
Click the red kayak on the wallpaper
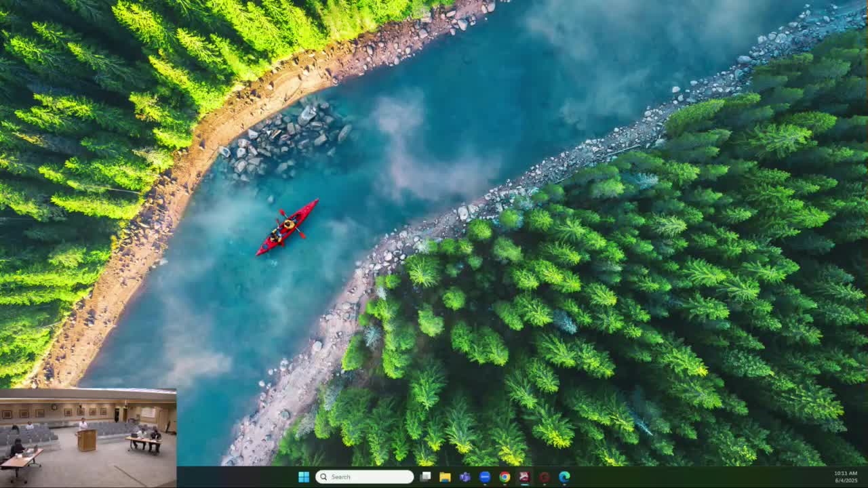287,227
